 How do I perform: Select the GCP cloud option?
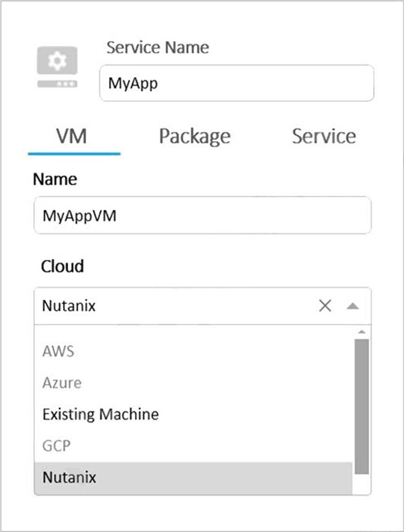tap(56, 446)
